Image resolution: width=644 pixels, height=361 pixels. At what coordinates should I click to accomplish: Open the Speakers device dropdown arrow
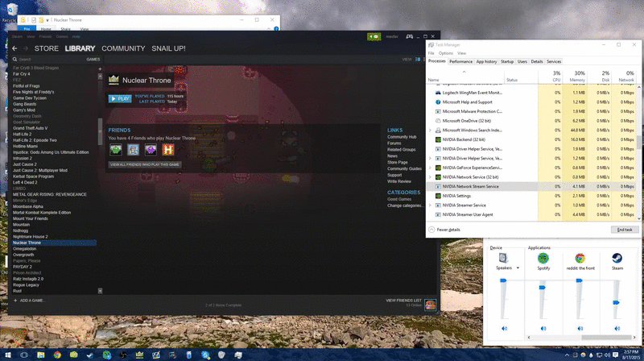pyautogui.click(x=518, y=268)
